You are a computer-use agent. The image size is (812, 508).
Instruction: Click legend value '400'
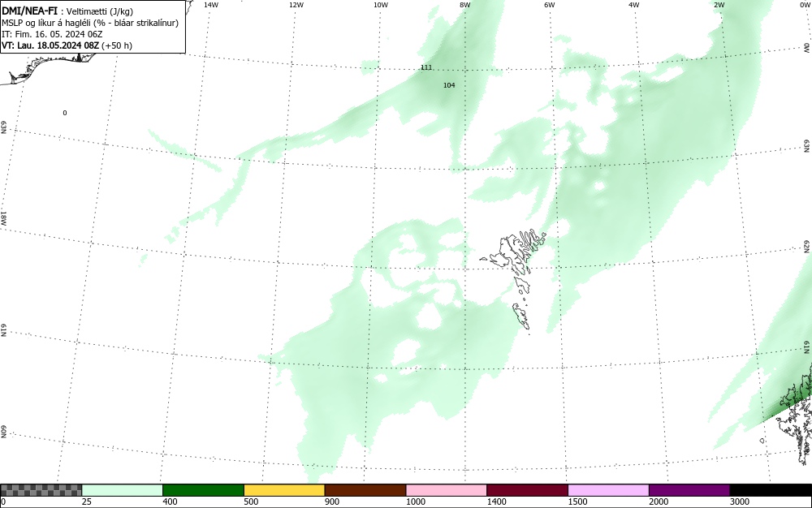click(x=170, y=502)
